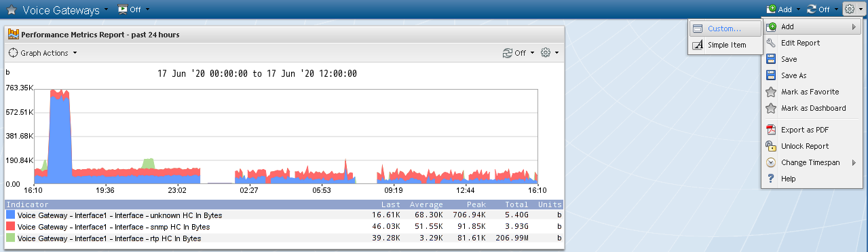Click the Custom... window icon
868x252 pixels.
click(x=698, y=29)
